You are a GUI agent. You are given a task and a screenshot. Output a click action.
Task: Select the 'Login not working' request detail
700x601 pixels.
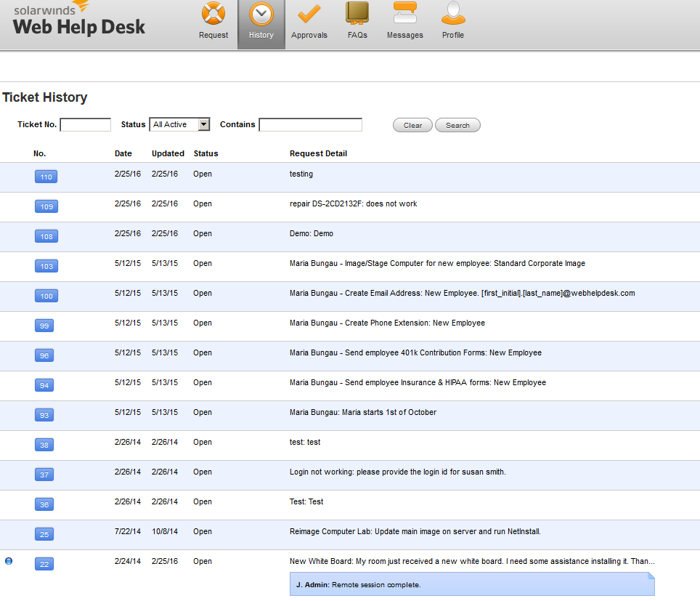[397, 472]
